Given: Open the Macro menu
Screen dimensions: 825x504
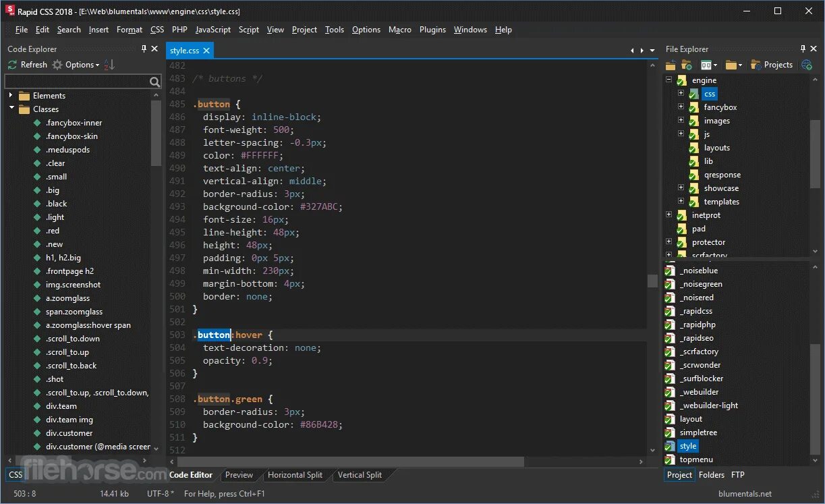Looking at the screenshot, I should coord(400,30).
